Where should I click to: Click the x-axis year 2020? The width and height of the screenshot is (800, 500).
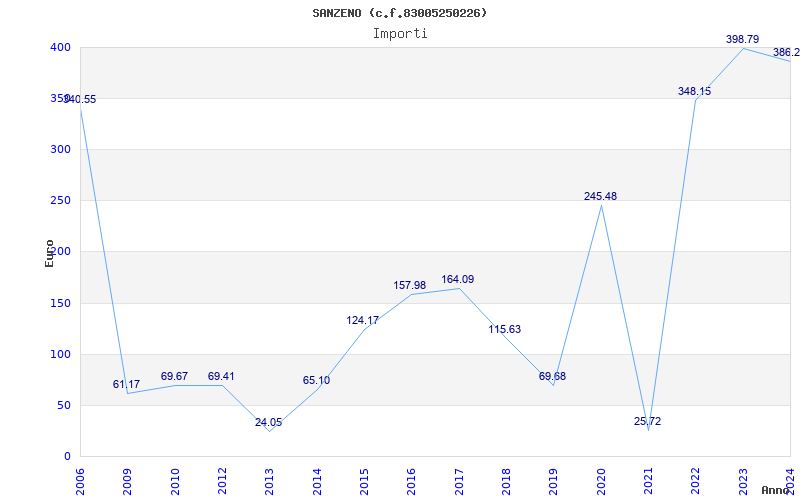(x=601, y=482)
